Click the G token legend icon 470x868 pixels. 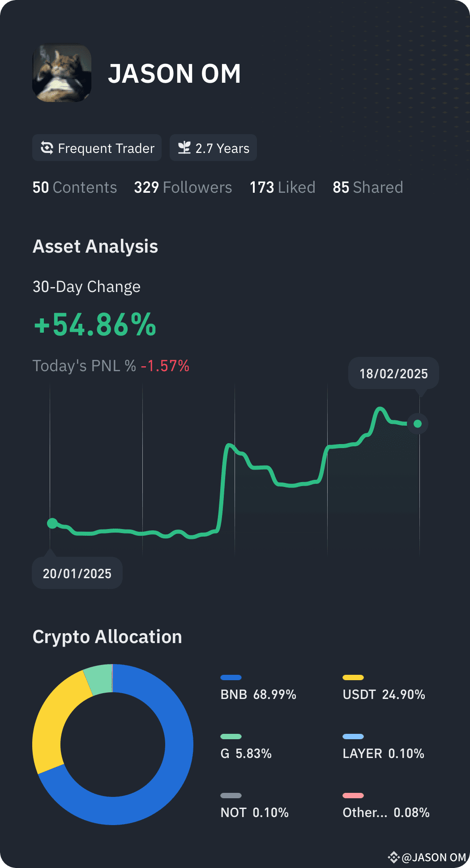(x=231, y=737)
